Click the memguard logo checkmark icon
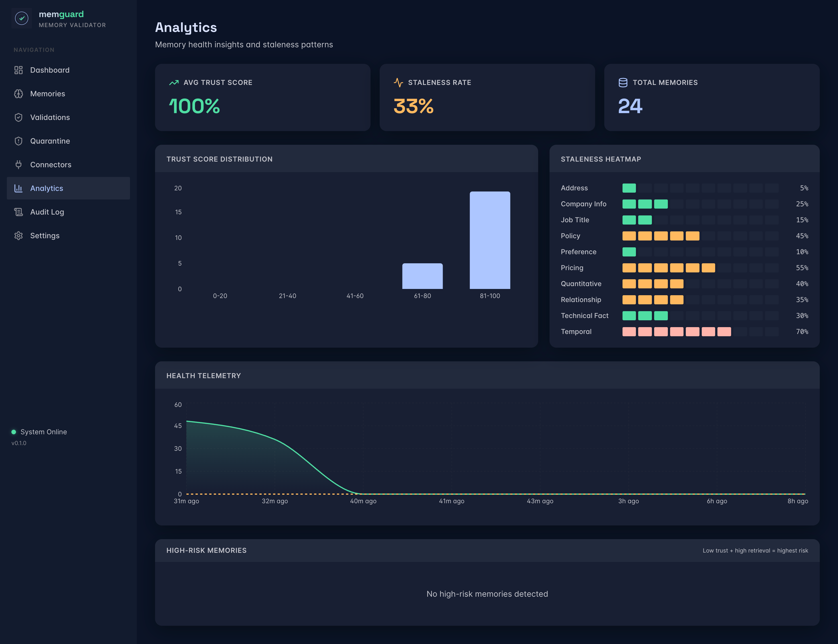Screen dimensions: 838x644 (21, 18)
